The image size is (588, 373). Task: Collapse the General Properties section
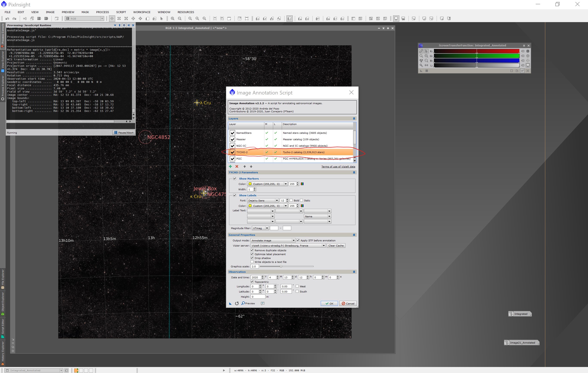click(354, 235)
